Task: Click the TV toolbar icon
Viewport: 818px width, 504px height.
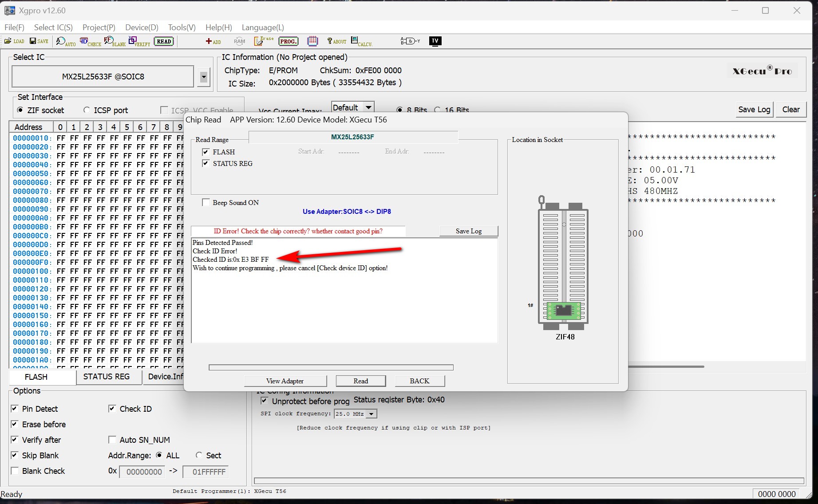Action: (x=435, y=41)
